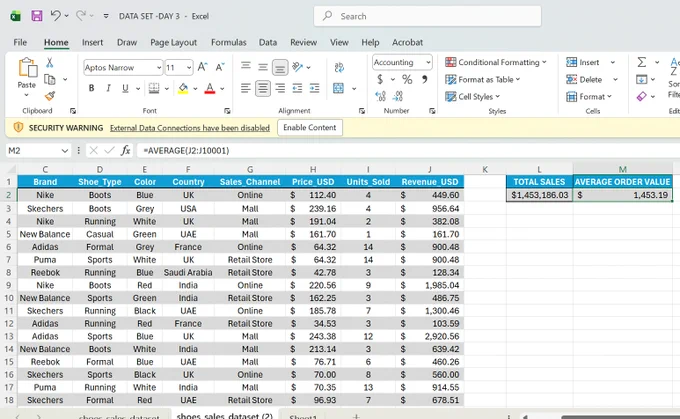The width and height of the screenshot is (680, 419).
Task: Switch to the Insert tab
Action: pos(92,42)
